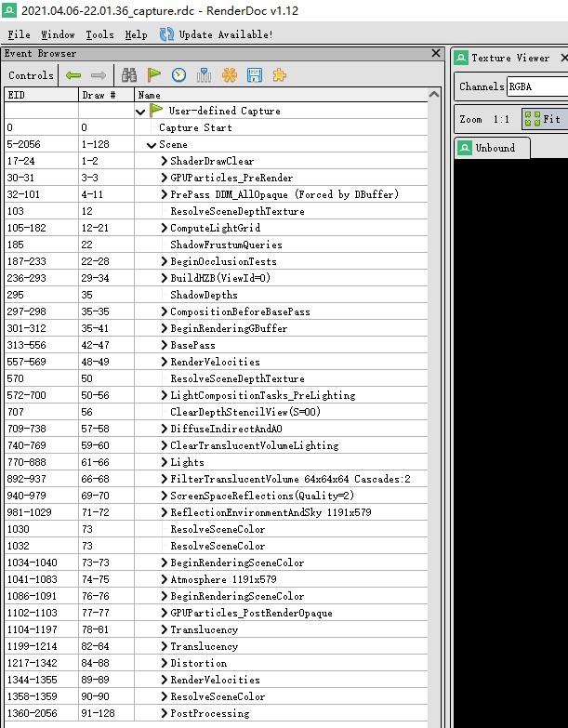Open the File menu
This screenshot has width=568, height=728.
click(19, 34)
